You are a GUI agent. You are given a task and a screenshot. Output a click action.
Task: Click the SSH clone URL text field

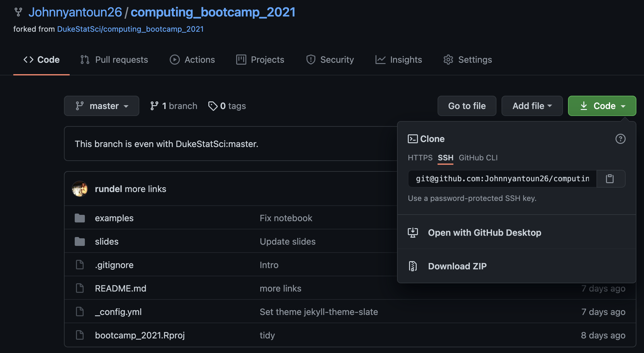[502, 179]
